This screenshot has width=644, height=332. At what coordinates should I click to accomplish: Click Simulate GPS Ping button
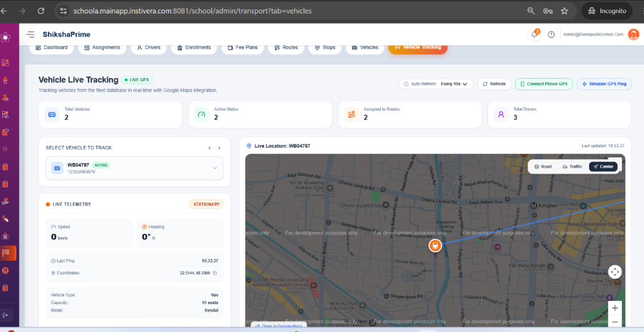pos(604,84)
